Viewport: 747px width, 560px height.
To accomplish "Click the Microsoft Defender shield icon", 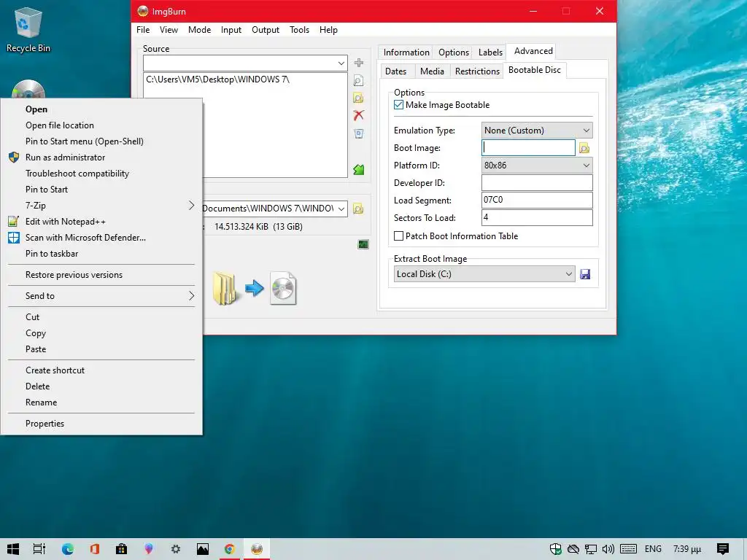I will [14, 238].
